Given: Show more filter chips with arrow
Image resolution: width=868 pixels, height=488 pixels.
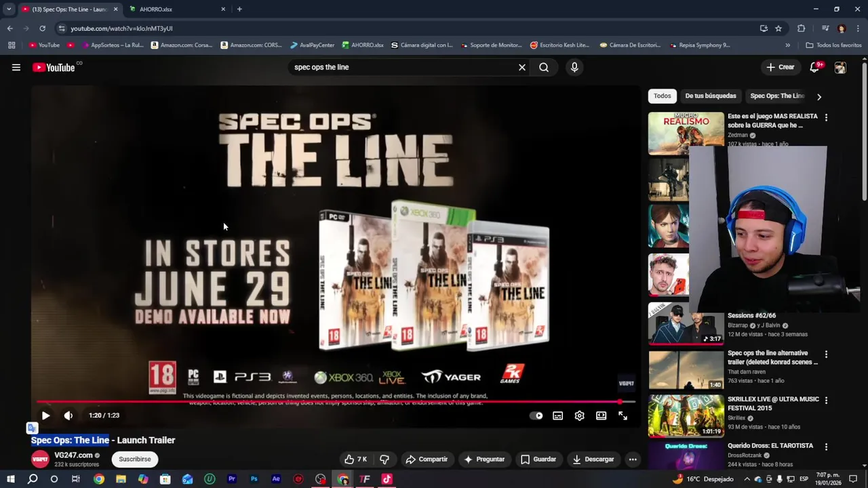Looking at the screenshot, I should [818, 96].
